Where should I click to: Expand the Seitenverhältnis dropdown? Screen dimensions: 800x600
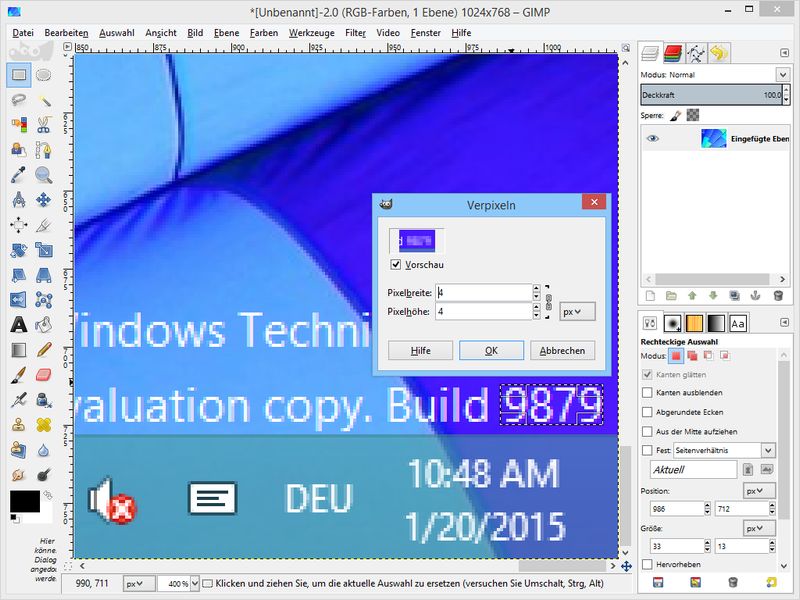pos(768,451)
